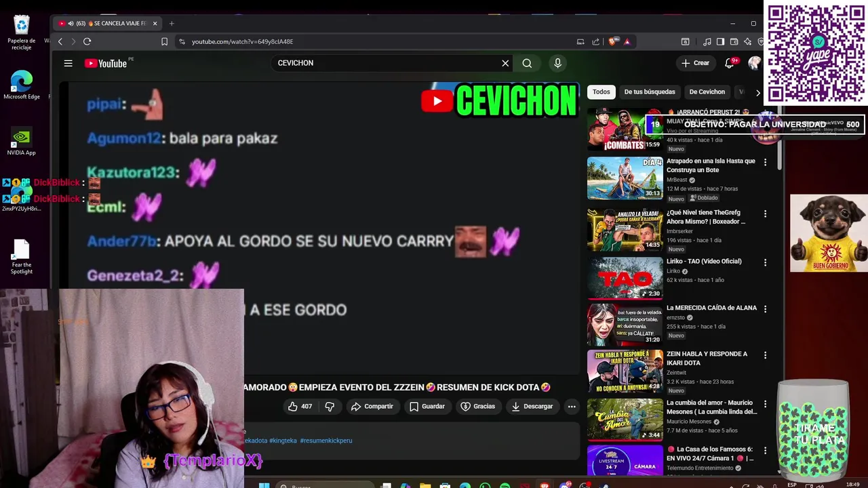Open the Leo AI sparkle icon
Viewport: 868px width, 488px height.
[747, 41]
